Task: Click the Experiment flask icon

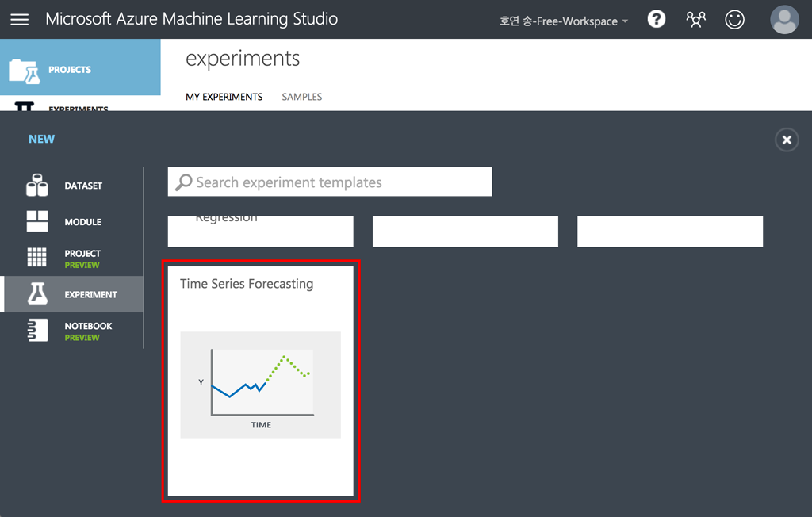Action: click(37, 294)
